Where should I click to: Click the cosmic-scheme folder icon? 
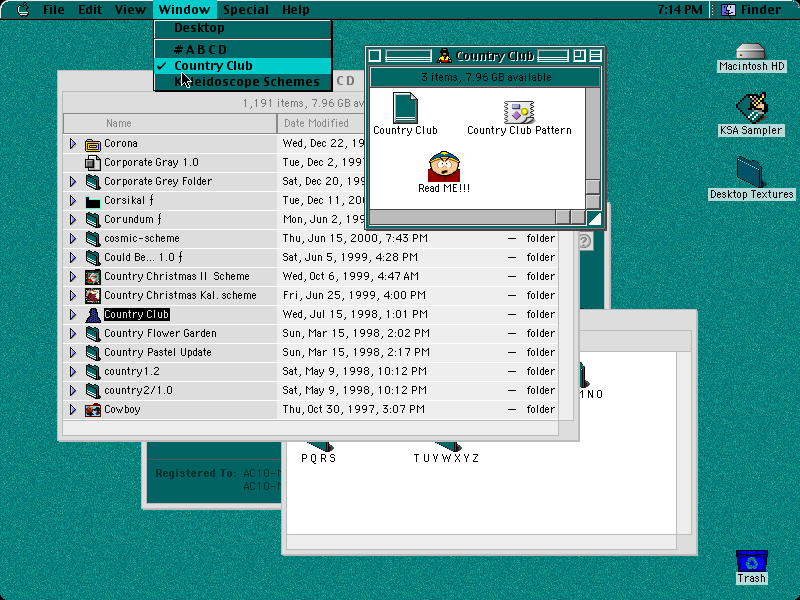(93, 239)
